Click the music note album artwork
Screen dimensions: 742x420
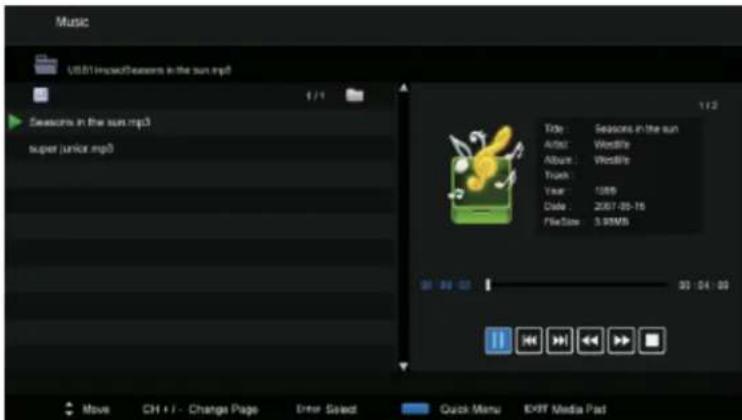coord(484,175)
